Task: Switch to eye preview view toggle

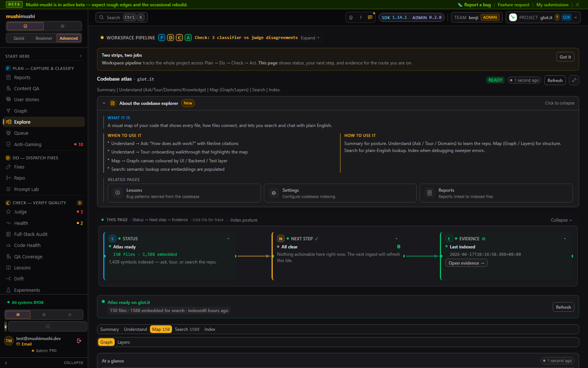Action: (x=62, y=26)
